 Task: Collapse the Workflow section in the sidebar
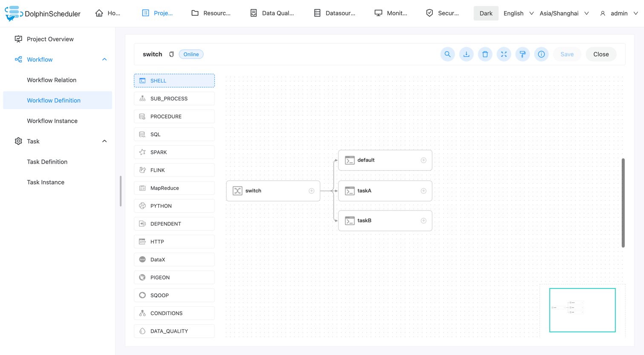104,59
